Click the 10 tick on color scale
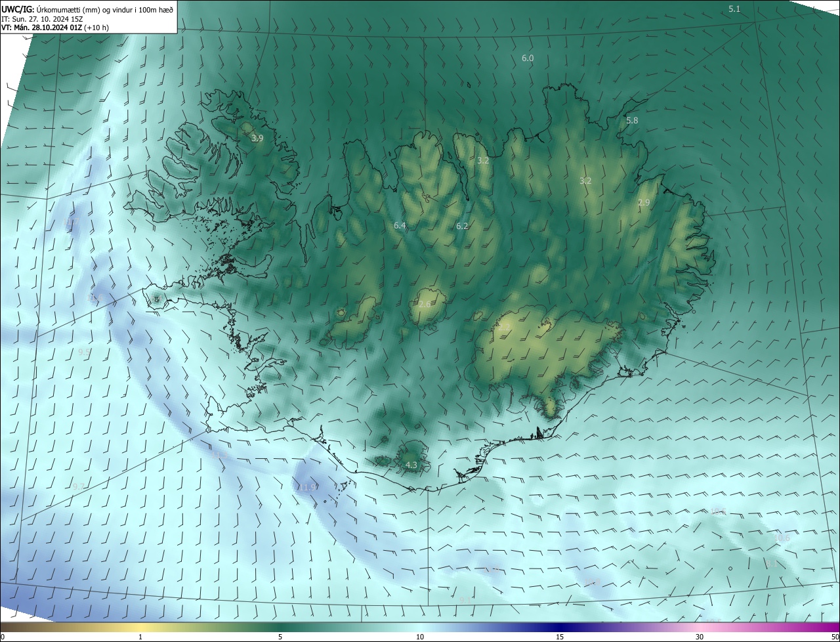The width and height of the screenshot is (840, 642). 420,637
